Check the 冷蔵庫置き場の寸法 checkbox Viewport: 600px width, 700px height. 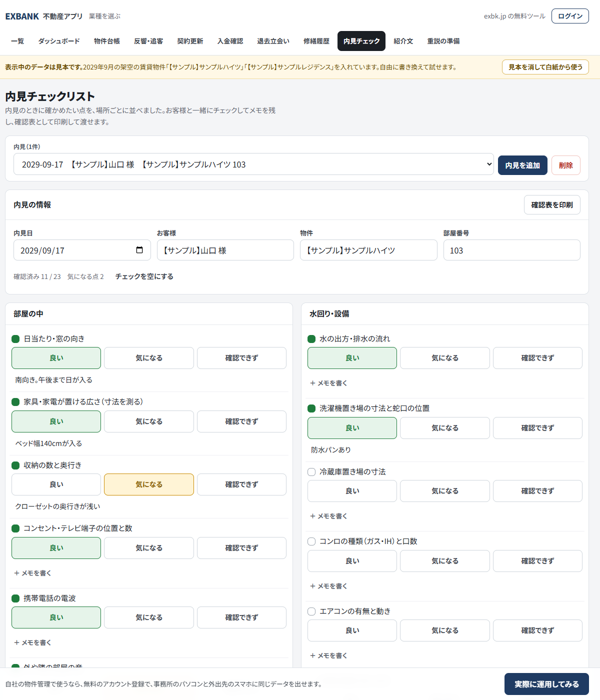coord(311,472)
